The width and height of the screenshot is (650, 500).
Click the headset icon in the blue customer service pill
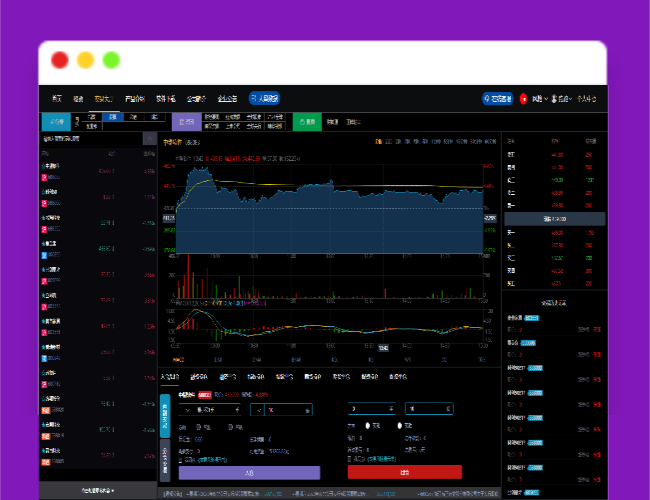488,99
